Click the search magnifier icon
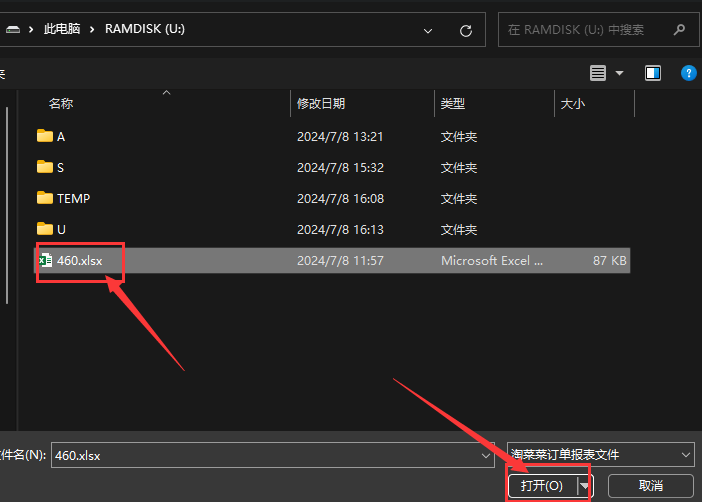The height and width of the screenshot is (502, 702). tap(680, 30)
